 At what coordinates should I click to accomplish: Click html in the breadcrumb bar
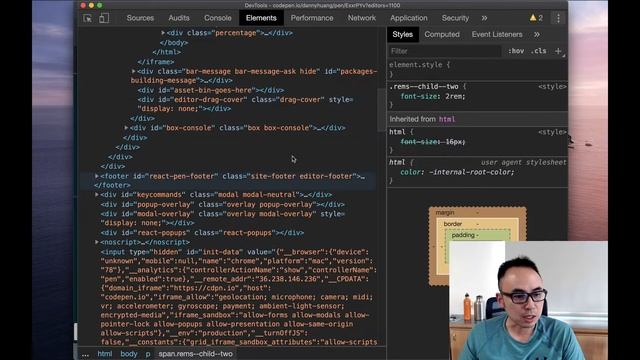click(x=104, y=354)
